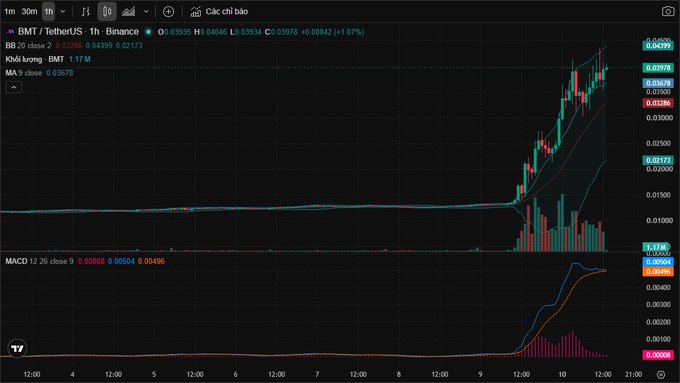Select the candlestick chart type icon
This screenshot has width=680, height=383.
pos(107,12)
